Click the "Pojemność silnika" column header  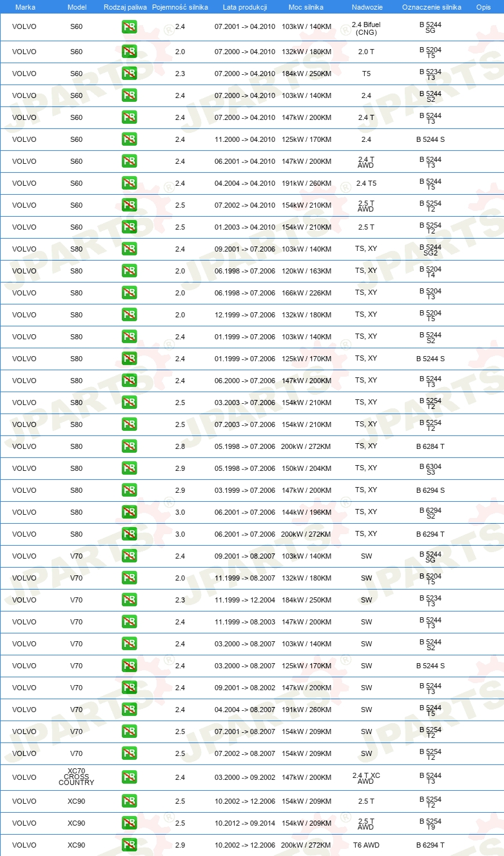[x=180, y=6]
